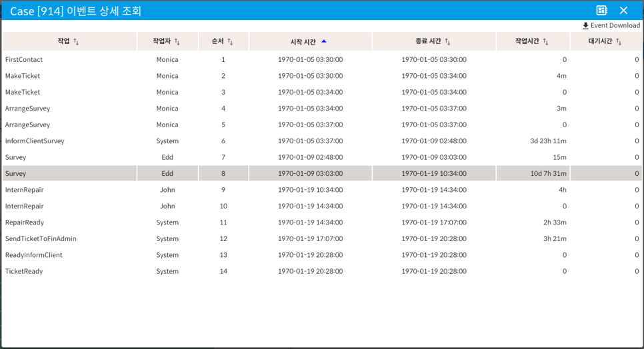The width and height of the screenshot is (644, 349).
Task: Close the Case 914 event detail dialog
Action: (624, 11)
